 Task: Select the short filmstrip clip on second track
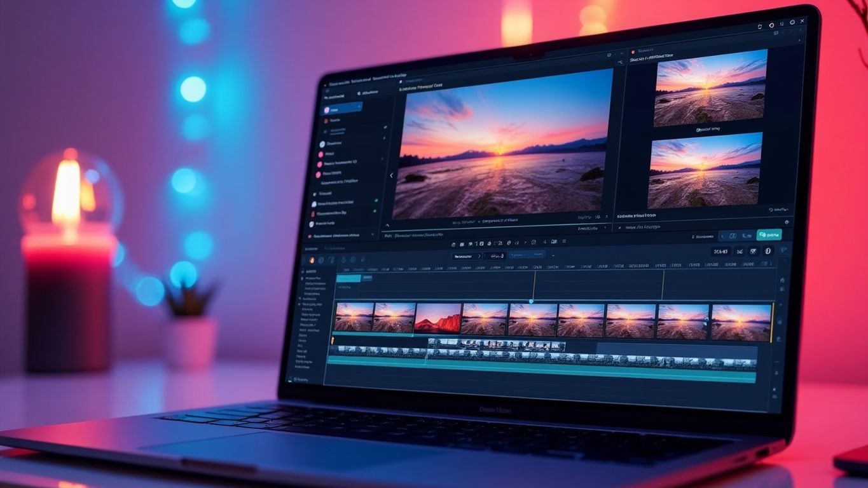(497, 345)
